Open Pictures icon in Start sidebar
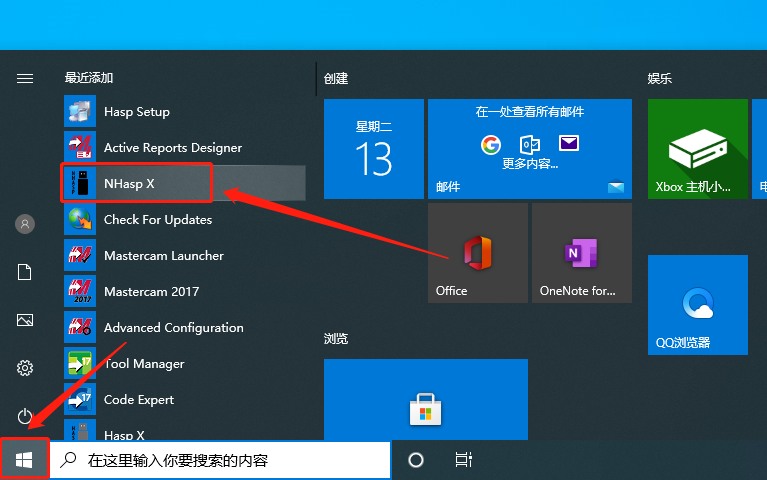 click(25, 320)
